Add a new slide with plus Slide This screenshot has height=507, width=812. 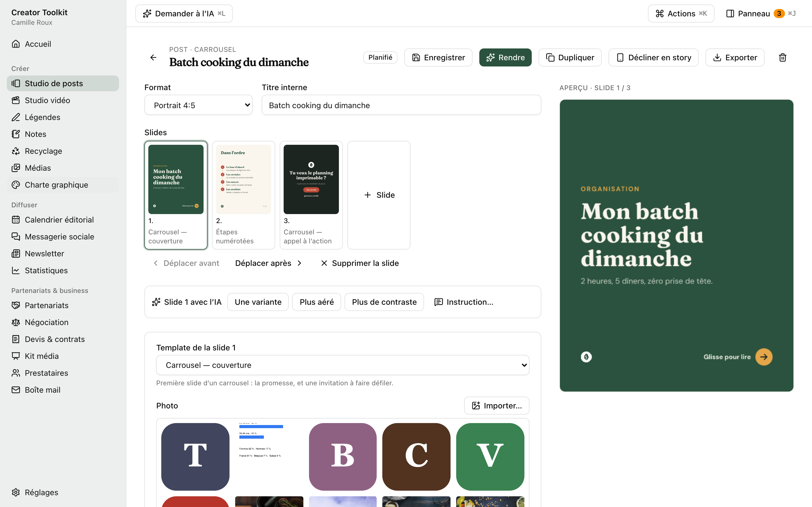tap(379, 195)
